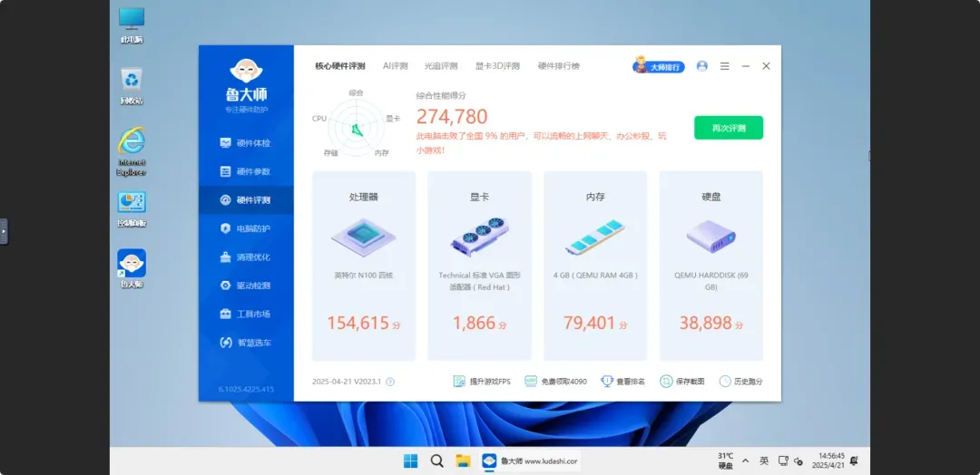
Task: Click the 查看排名 trophy link
Action: tap(622, 382)
